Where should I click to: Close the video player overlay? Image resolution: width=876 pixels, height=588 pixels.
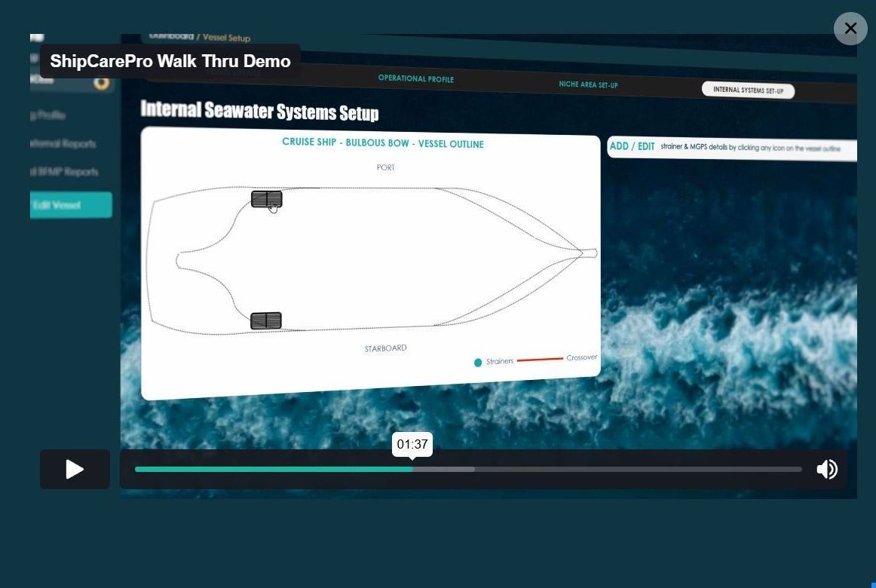[850, 29]
